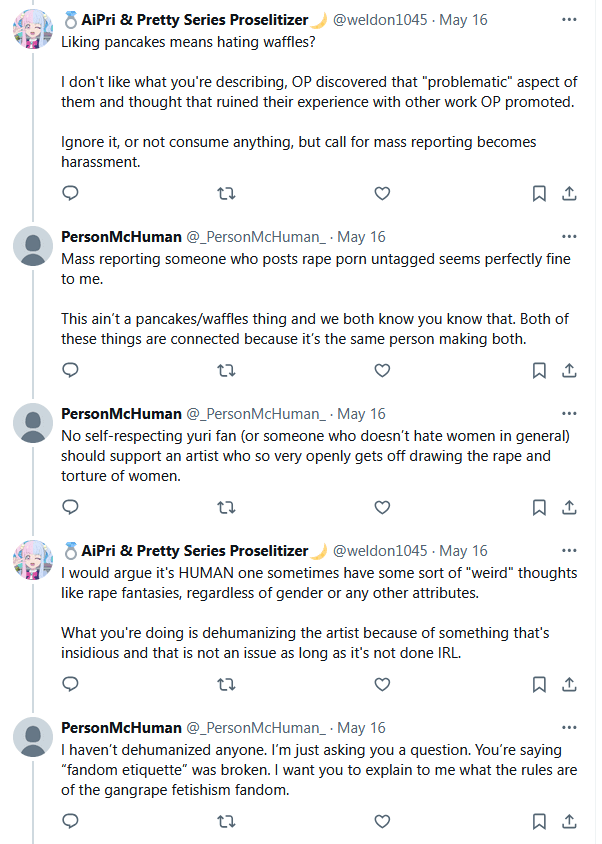Share the 'I would argue it's HUMAN' tweet
Viewport: 602px width, 844px height.
[x=569, y=684]
